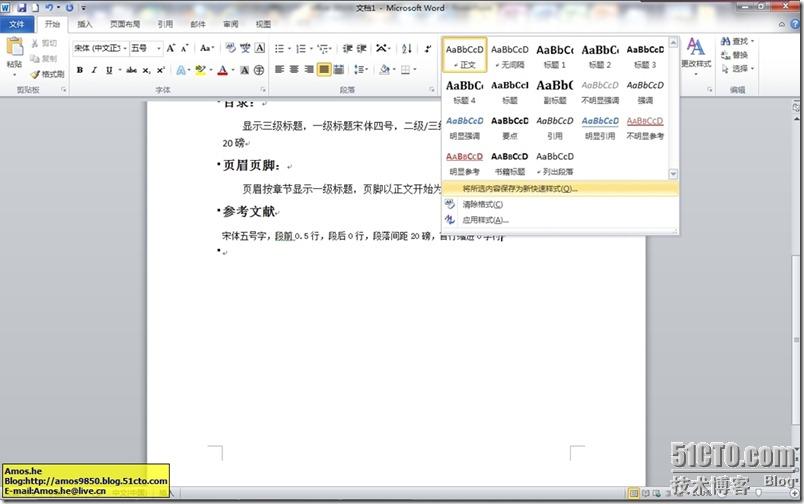The height and width of the screenshot is (504, 804).
Task: Toggle character shading
Action: (245, 70)
